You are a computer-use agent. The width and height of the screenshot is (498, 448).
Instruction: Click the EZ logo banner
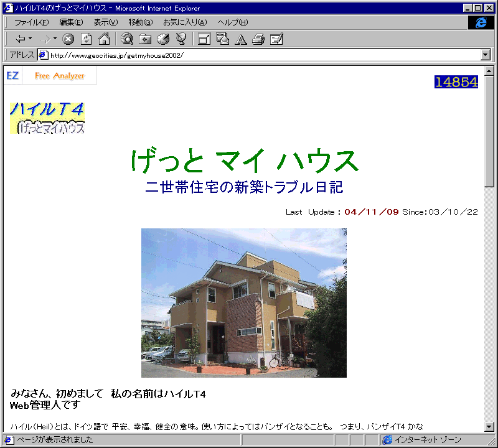[12, 75]
